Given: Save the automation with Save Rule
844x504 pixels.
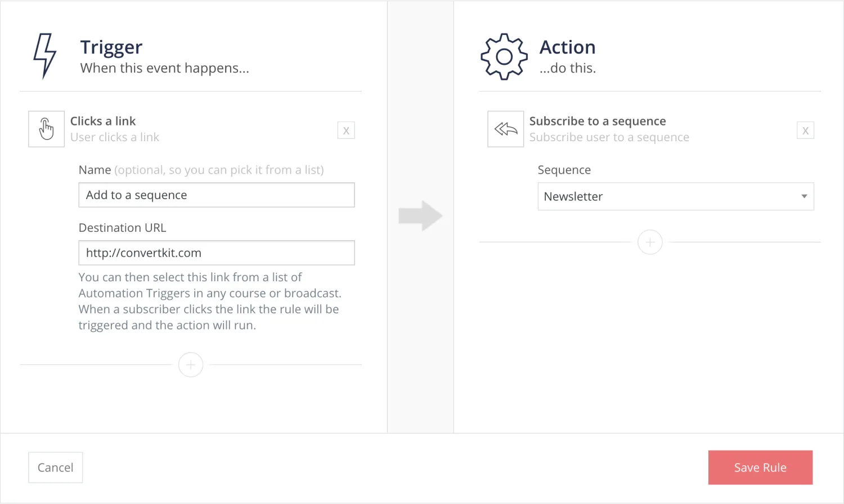Looking at the screenshot, I should click(760, 467).
